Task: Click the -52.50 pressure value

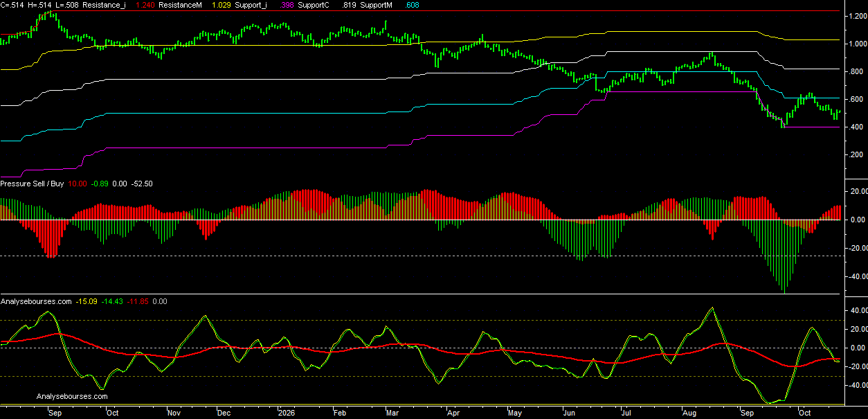Action: 142,184
